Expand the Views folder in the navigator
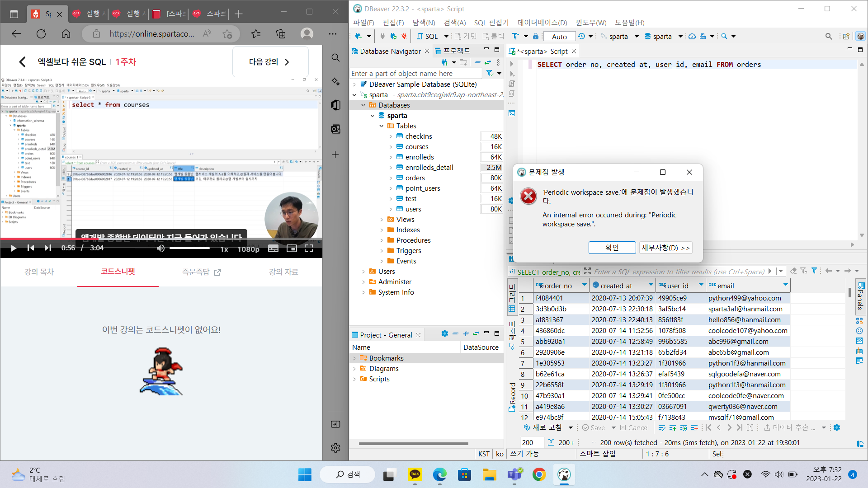 [382, 220]
